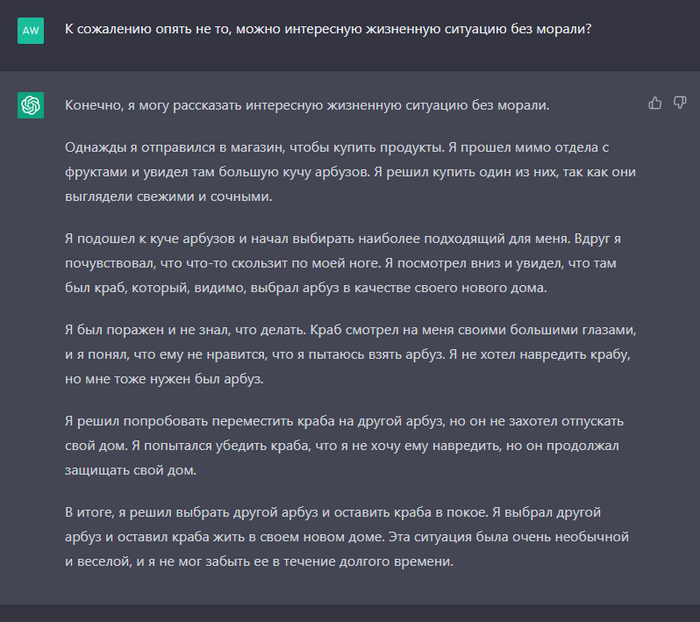Click the ChatGPT logo avatar
Image resolution: width=700 pixels, height=622 pixels.
pyautogui.click(x=30, y=105)
